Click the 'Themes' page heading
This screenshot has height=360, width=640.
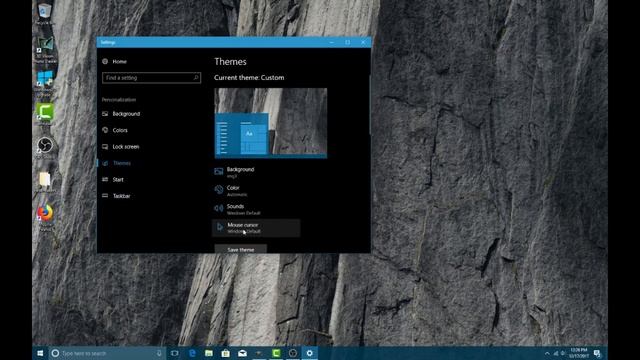(x=230, y=62)
